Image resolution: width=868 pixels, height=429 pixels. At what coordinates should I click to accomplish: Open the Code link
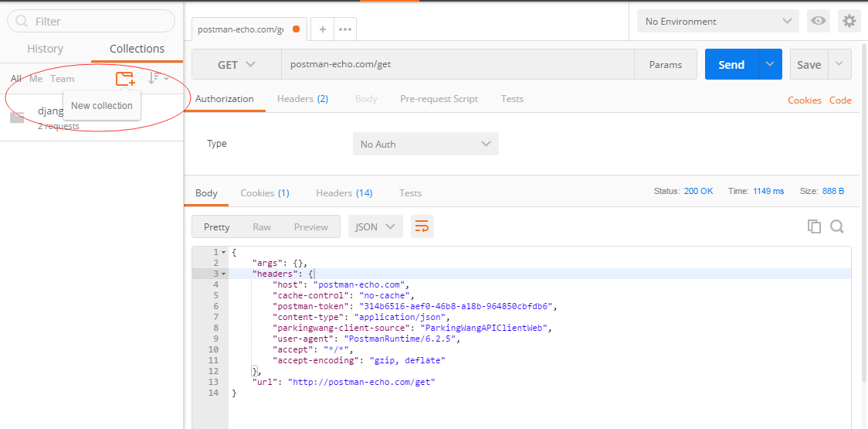[x=840, y=100]
